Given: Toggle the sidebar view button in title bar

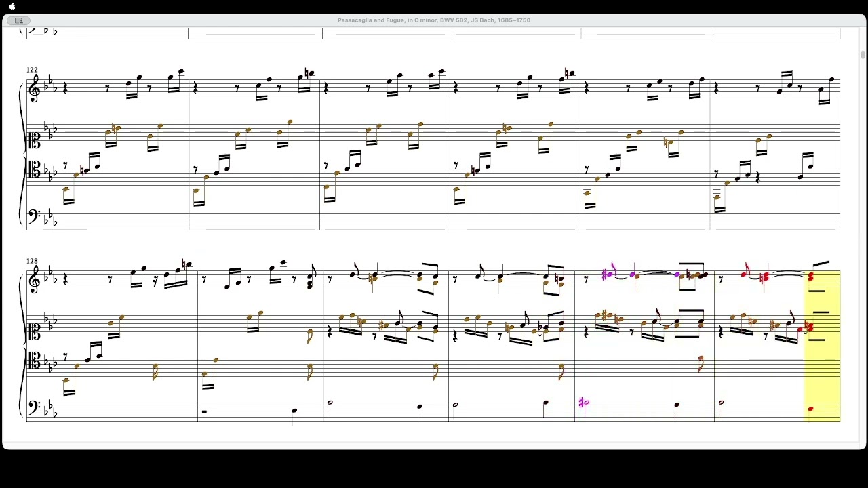Looking at the screenshot, I should point(19,20).
